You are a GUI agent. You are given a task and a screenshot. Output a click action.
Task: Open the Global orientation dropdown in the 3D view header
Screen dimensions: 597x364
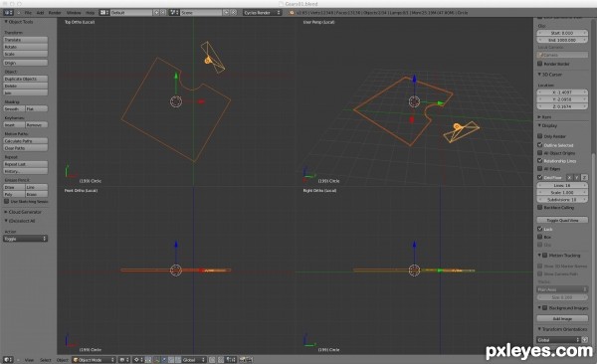pyautogui.click(x=193, y=359)
